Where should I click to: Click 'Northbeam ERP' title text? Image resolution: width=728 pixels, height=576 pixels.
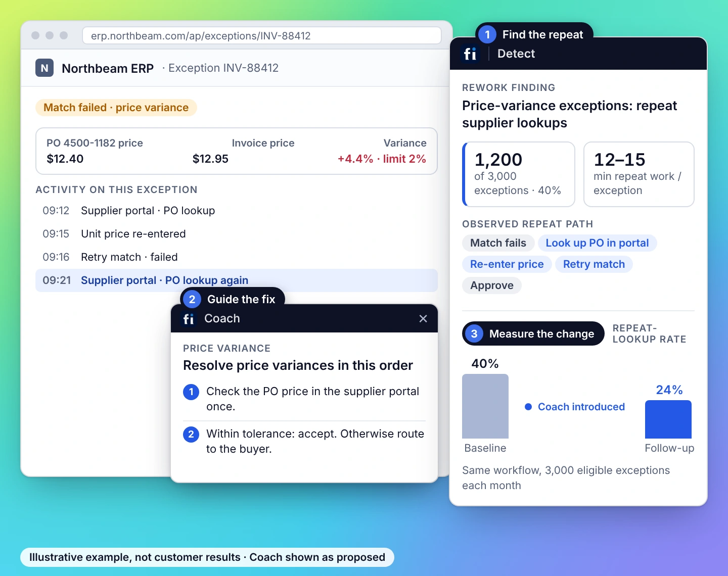(108, 68)
